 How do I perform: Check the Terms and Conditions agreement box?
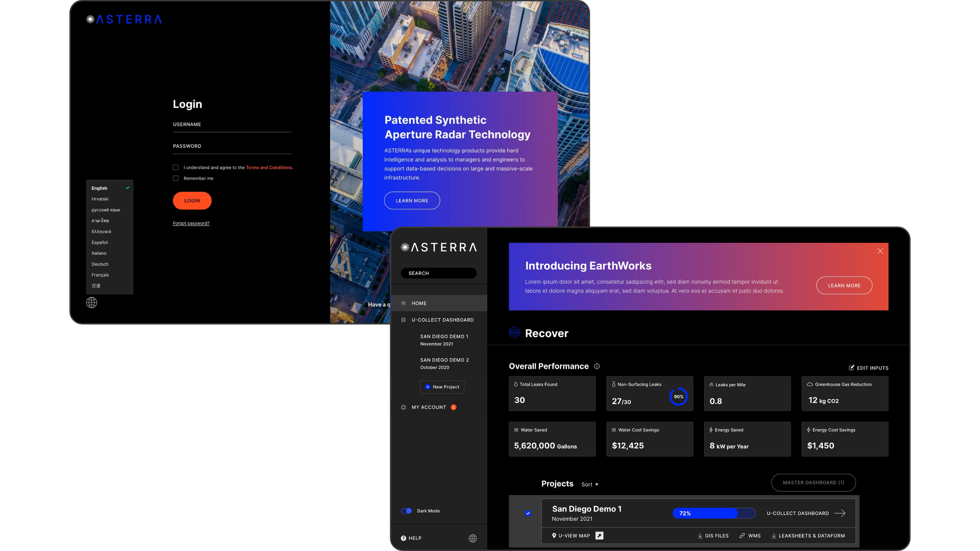pos(176,167)
